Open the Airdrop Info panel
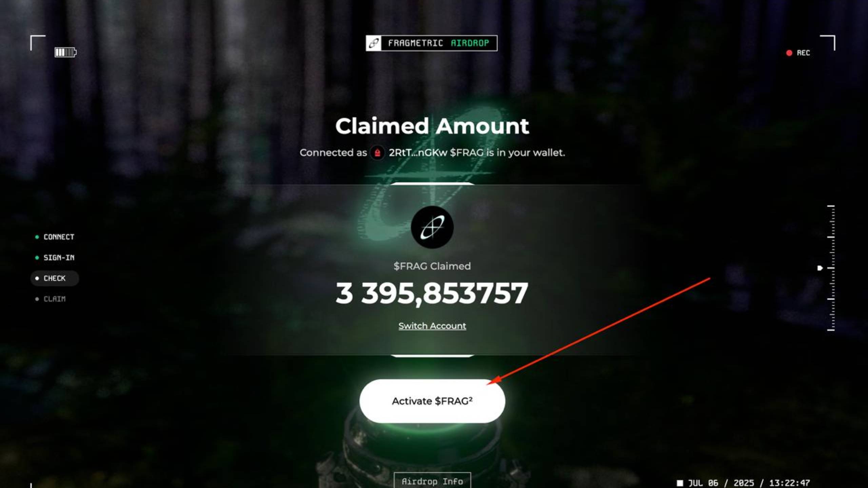This screenshot has height=488, width=868. pos(432,481)
